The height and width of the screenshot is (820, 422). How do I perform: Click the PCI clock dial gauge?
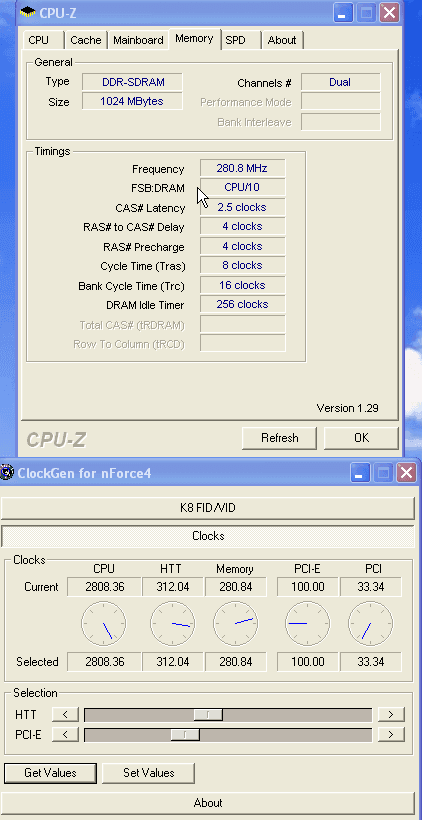pyautogui.click(x=370, y=623)
